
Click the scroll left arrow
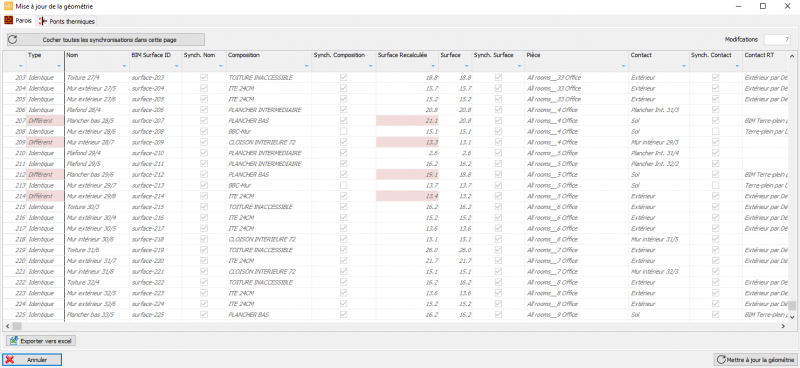[8, 326]
